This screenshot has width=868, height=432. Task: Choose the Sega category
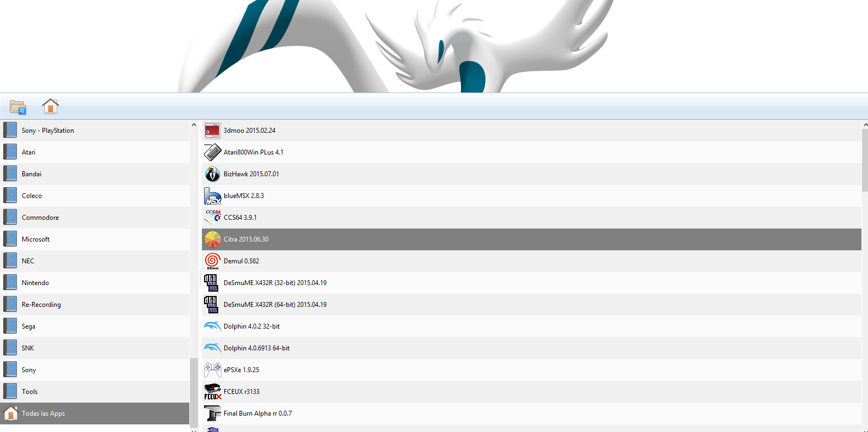95,326
